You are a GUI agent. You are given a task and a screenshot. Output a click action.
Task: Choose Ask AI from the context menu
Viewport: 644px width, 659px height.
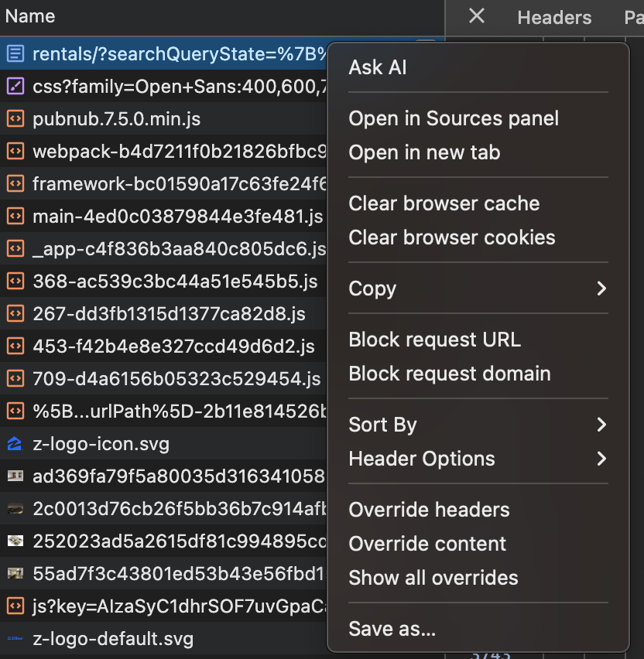(378, 67)
